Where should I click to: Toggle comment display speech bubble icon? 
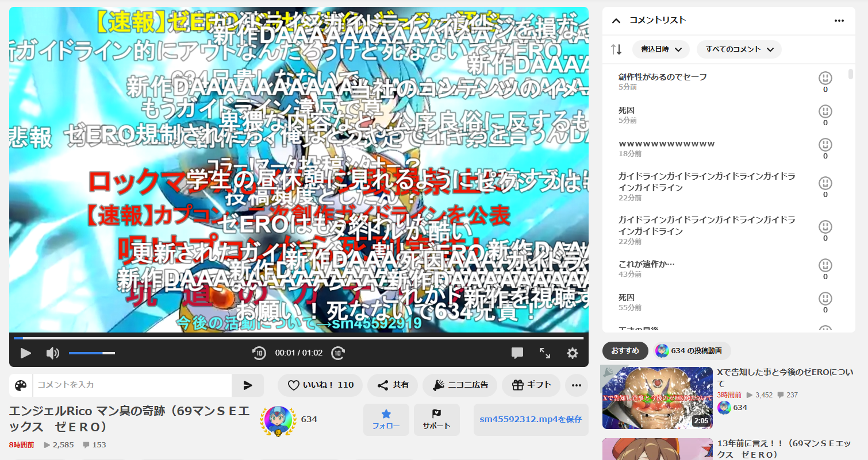(x=517, y=353)
